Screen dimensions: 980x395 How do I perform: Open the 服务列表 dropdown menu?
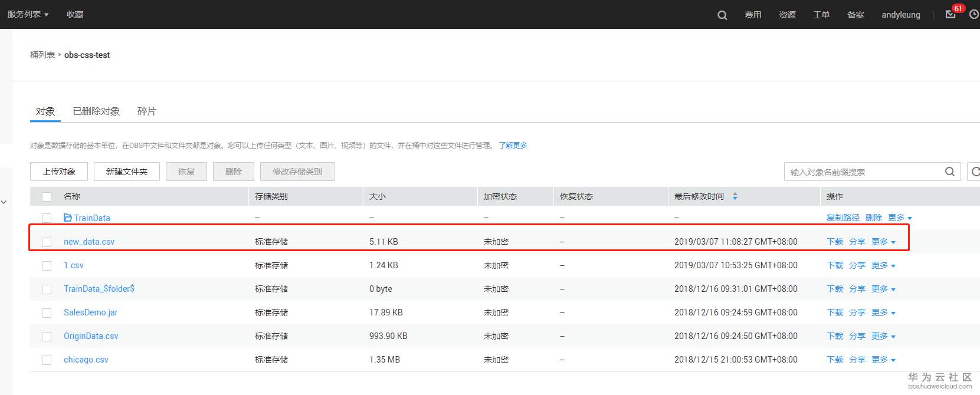pos(28,14)
